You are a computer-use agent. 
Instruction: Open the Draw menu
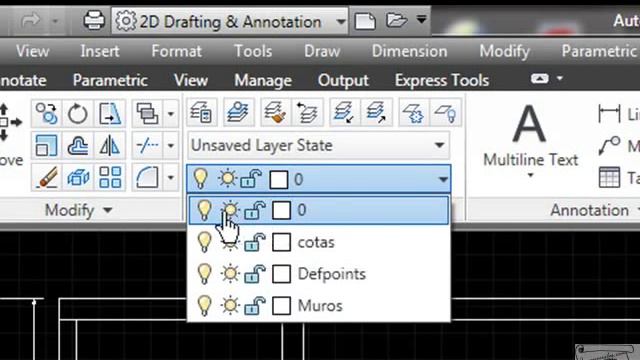pos(322,51)
